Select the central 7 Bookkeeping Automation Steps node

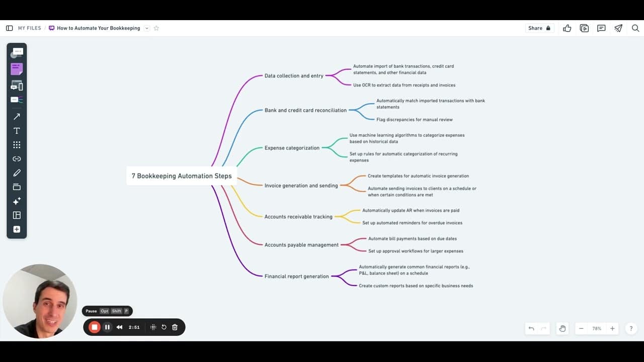pos(182,176)
